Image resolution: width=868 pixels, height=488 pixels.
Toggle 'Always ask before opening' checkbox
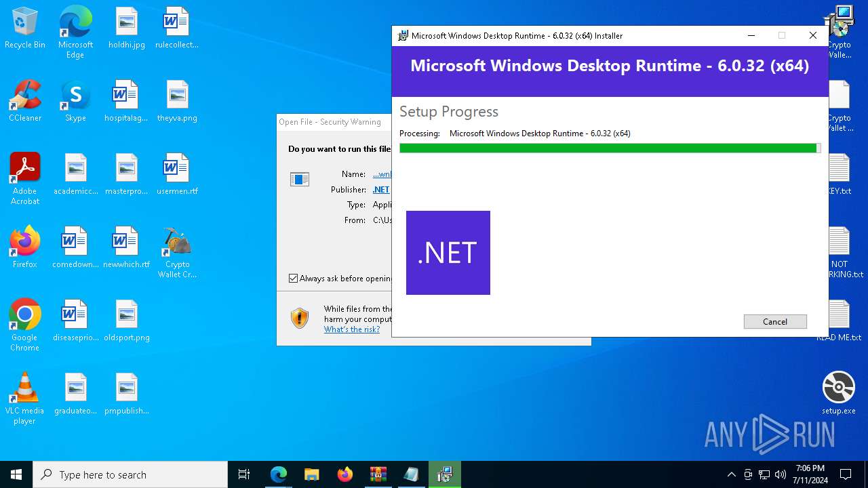tap(293, 279)
